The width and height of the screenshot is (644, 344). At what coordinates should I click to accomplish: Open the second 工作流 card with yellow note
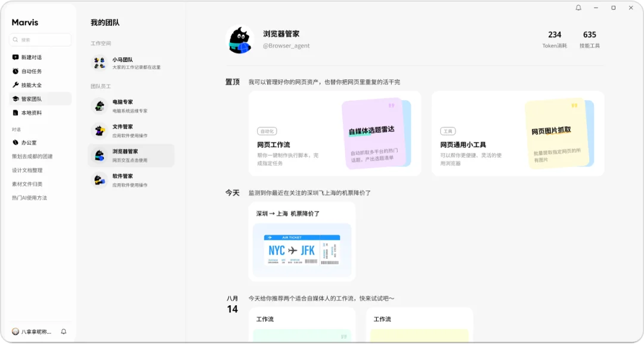click(x=419, y=325)
